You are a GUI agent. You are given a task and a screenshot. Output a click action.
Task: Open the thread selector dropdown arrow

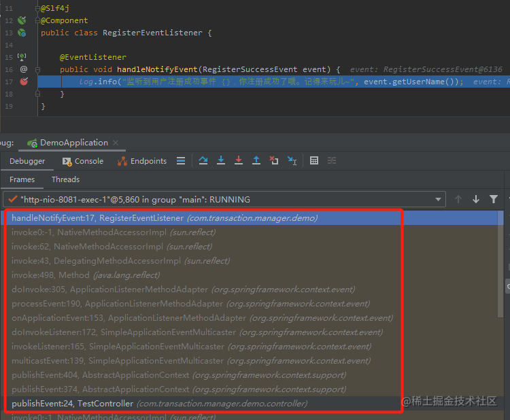438,199
